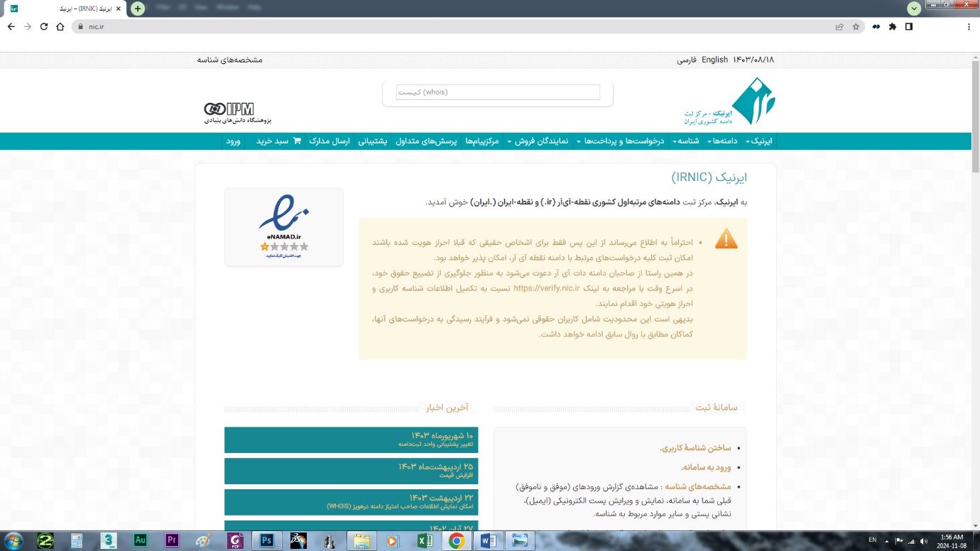Bookmark this page with the star icon
Screen dimensions: 980x551
pos(856,26)
